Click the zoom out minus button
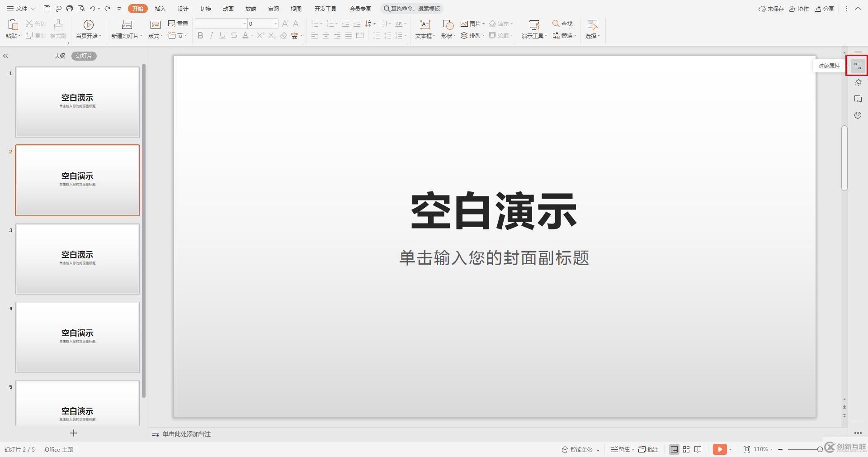This screenshot has height=457, width=868. point(780,449)
